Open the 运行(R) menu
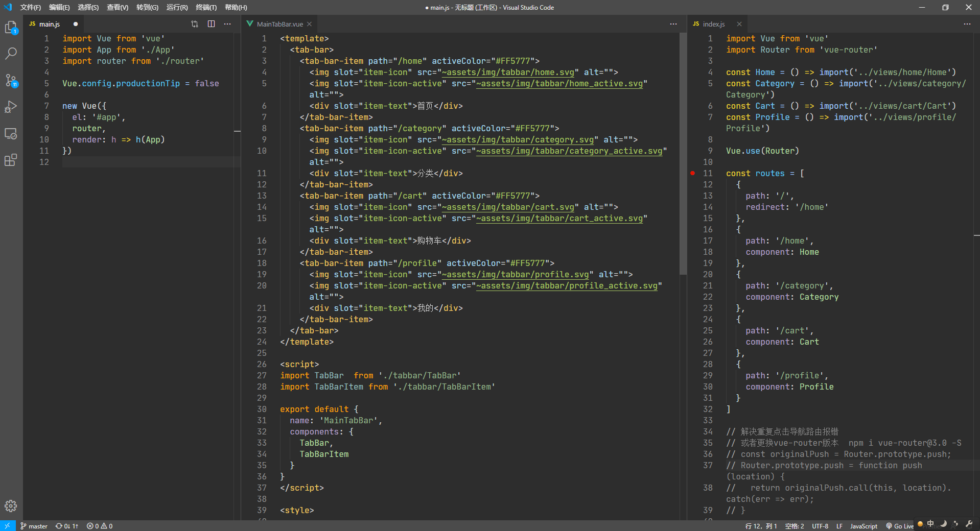 pos(177,7)
